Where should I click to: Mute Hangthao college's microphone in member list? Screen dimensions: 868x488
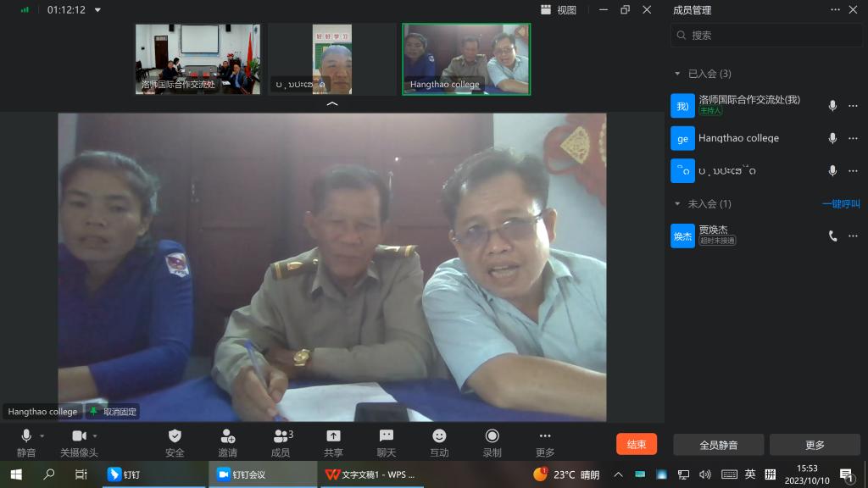click(x=832, y=138)
